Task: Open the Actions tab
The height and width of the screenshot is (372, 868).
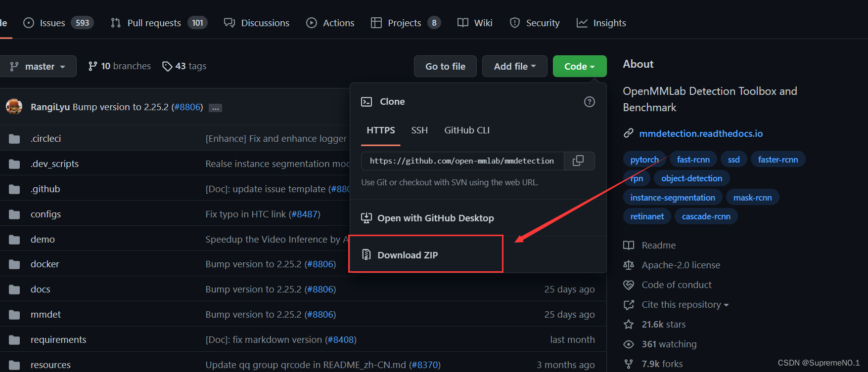Action: pos(330,23)
